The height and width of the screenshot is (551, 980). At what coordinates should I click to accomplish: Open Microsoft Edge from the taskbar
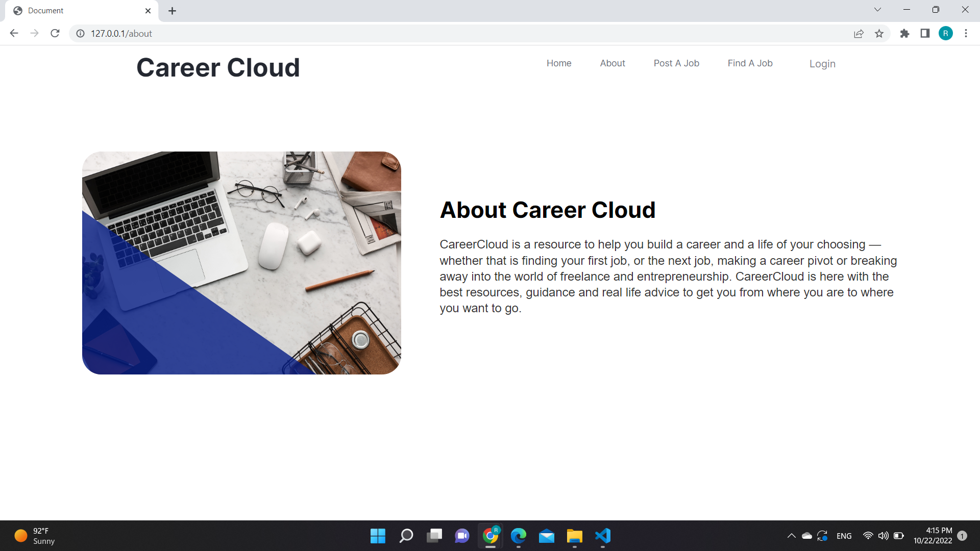coord(519,536)
